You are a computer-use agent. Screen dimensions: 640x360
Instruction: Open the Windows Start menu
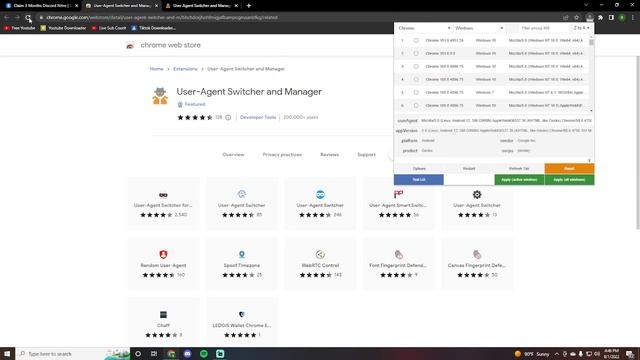click(x=7, y=354)
